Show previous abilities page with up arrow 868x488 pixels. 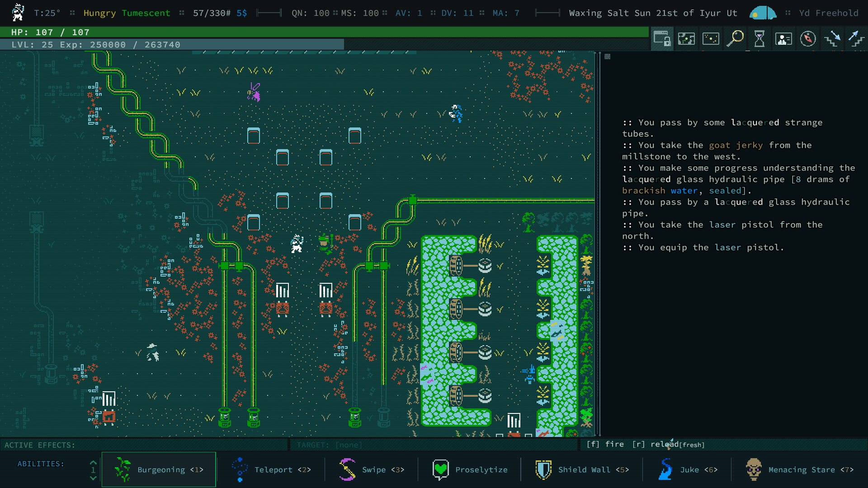(94, 463)
